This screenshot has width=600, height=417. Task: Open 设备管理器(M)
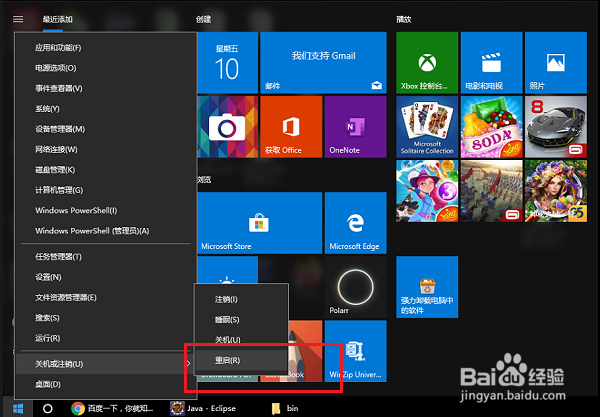click(106, 129)
